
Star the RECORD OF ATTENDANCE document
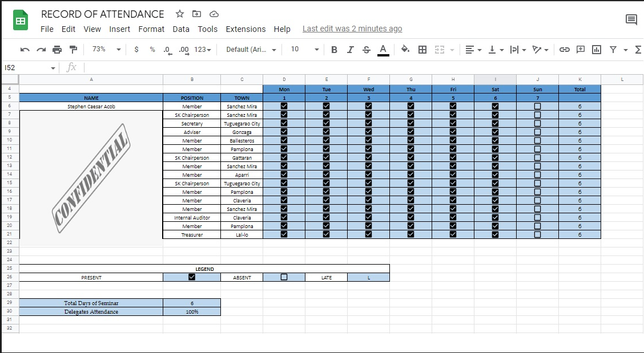[179, 14]
